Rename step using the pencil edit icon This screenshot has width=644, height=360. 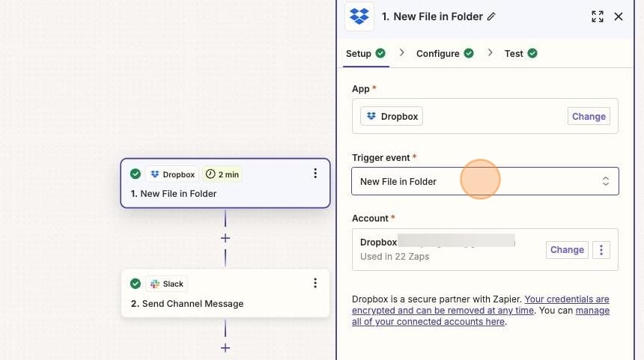coord(491,16)
